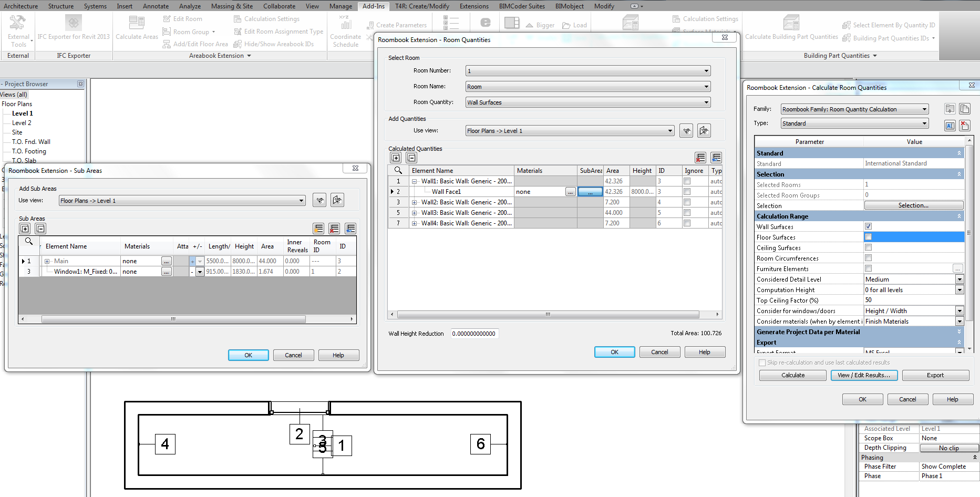Uncheck Wall Surfaces in Calculation Range
Screen dimensions: 980x497
point(868,226)
